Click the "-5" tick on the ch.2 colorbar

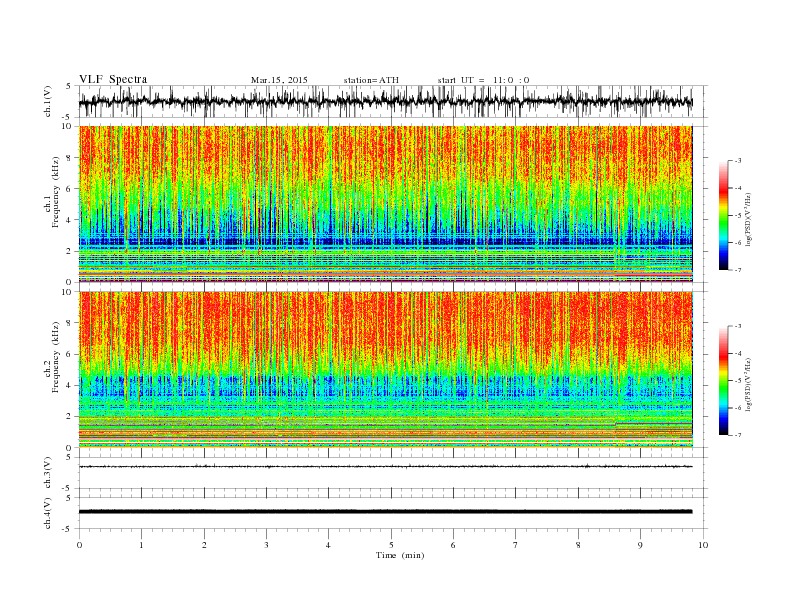pos(737,381)
